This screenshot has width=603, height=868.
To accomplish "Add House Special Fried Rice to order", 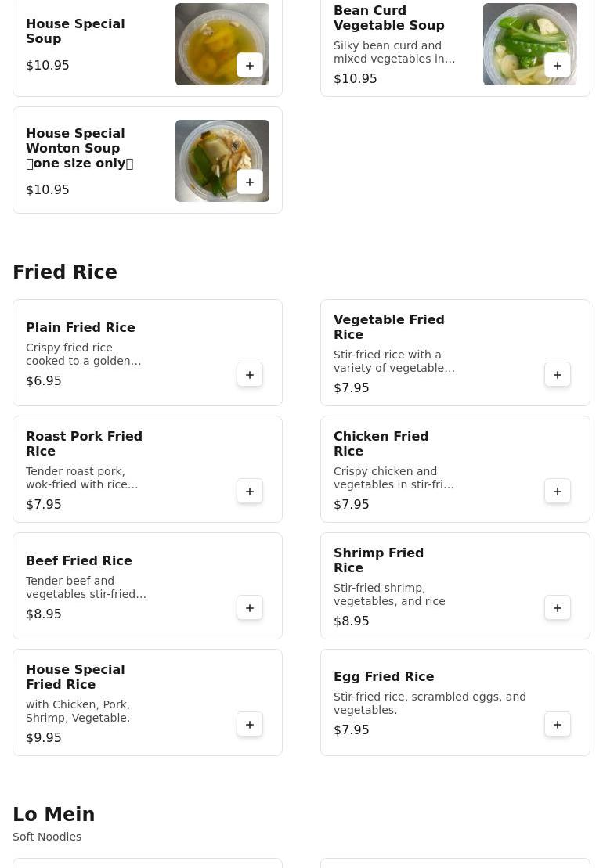I will point(250,725).
